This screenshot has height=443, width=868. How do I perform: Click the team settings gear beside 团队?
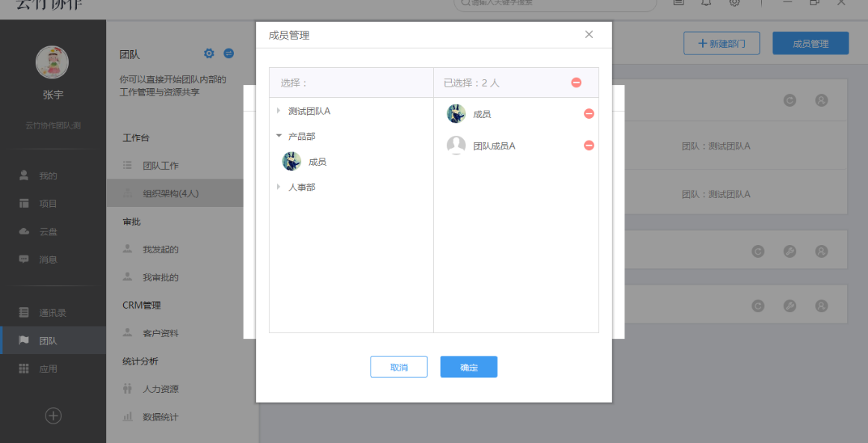pos(210,54)
